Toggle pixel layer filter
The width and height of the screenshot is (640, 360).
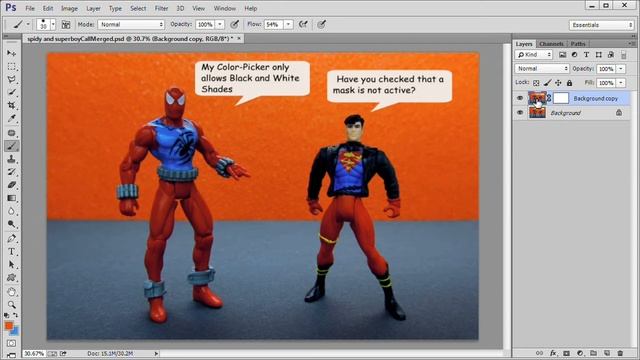pyautogui.click(x=562, y=55)
